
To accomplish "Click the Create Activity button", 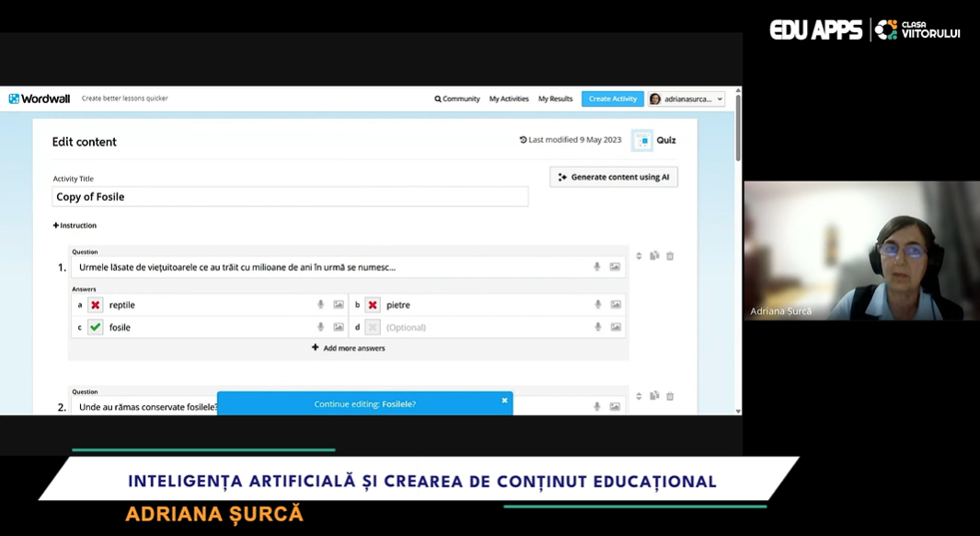I will click(613, 99).
